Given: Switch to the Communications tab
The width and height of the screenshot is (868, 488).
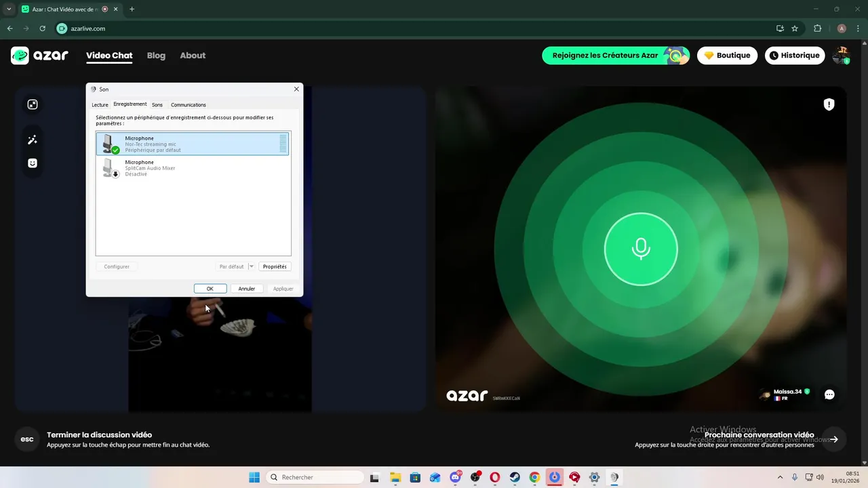Looking at the screenshot, I should (189, 105).
